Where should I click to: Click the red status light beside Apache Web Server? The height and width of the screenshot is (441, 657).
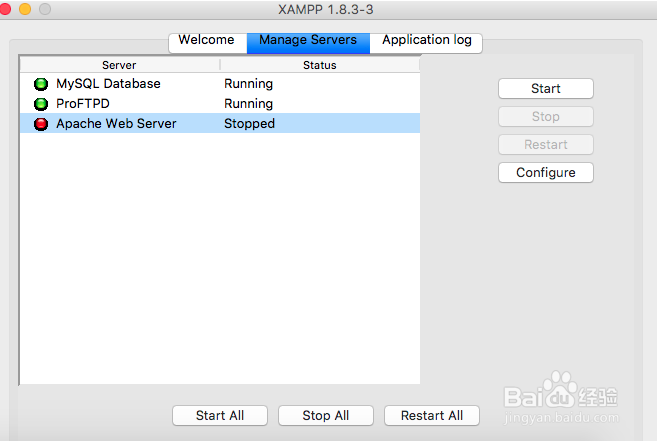pos(41,124)
